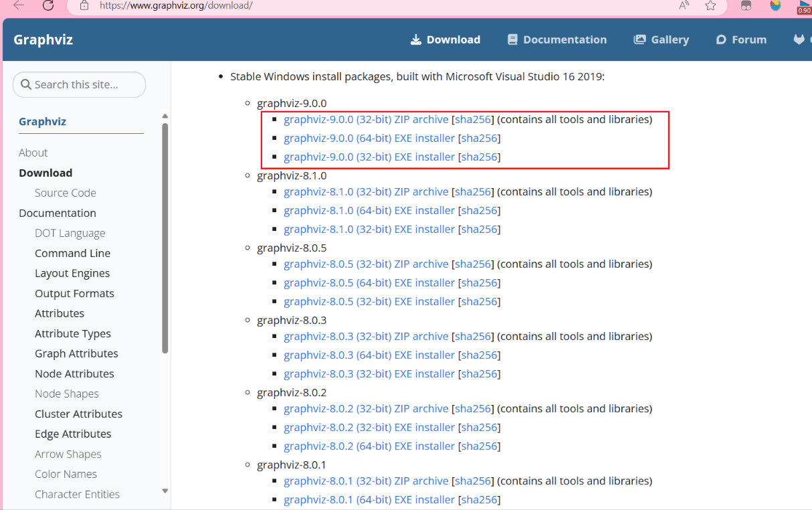Open the Documentation sidebar section

pyautogui.click(x=58, y=213)
